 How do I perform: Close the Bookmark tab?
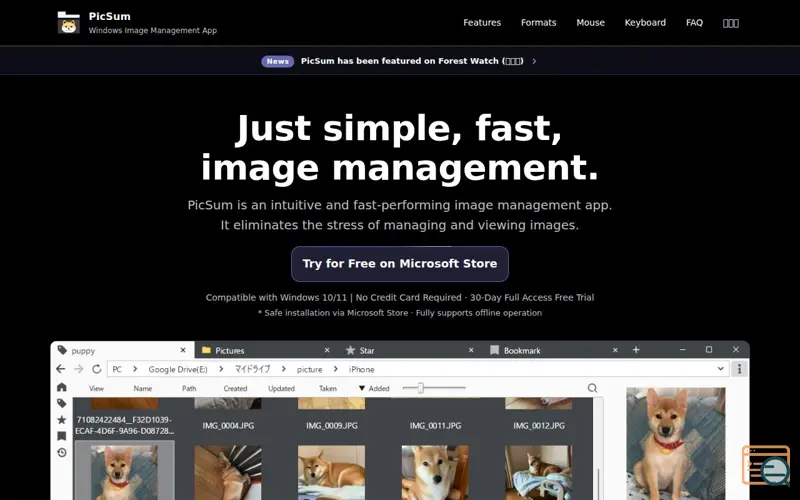(x=615, y=350)
